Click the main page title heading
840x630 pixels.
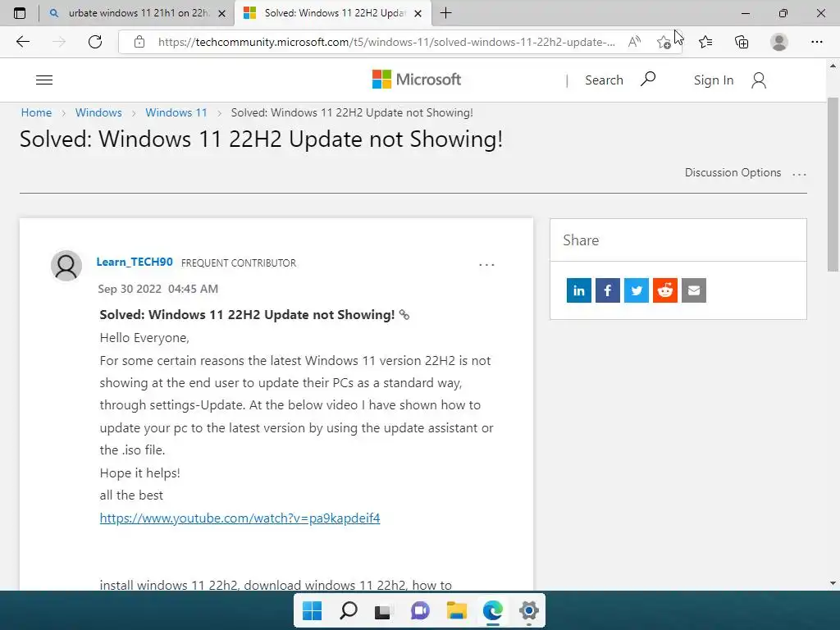pos(262,139)
